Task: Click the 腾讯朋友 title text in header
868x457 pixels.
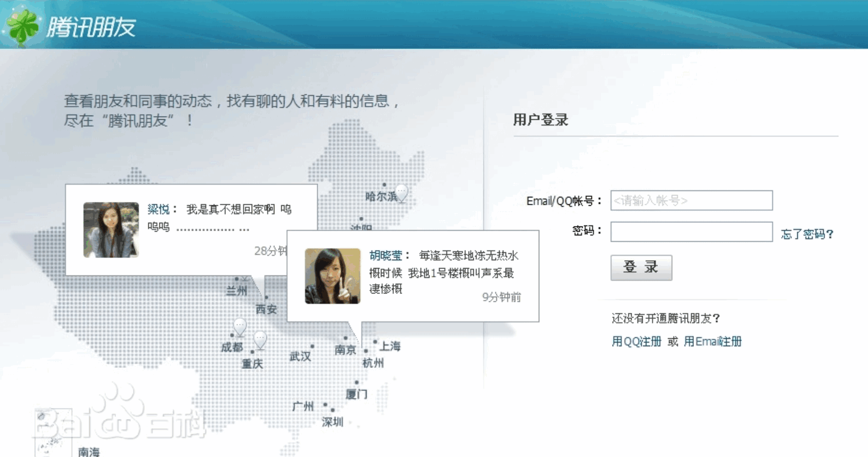Action: point(91,27)
